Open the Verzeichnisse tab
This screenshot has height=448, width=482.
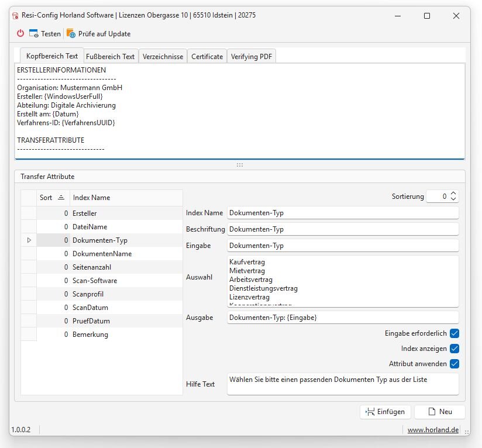163,57
